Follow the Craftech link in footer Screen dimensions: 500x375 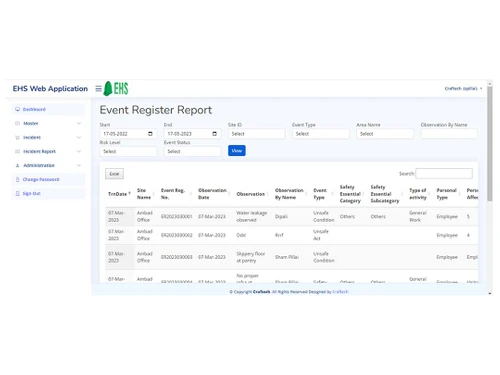(340, 292)
